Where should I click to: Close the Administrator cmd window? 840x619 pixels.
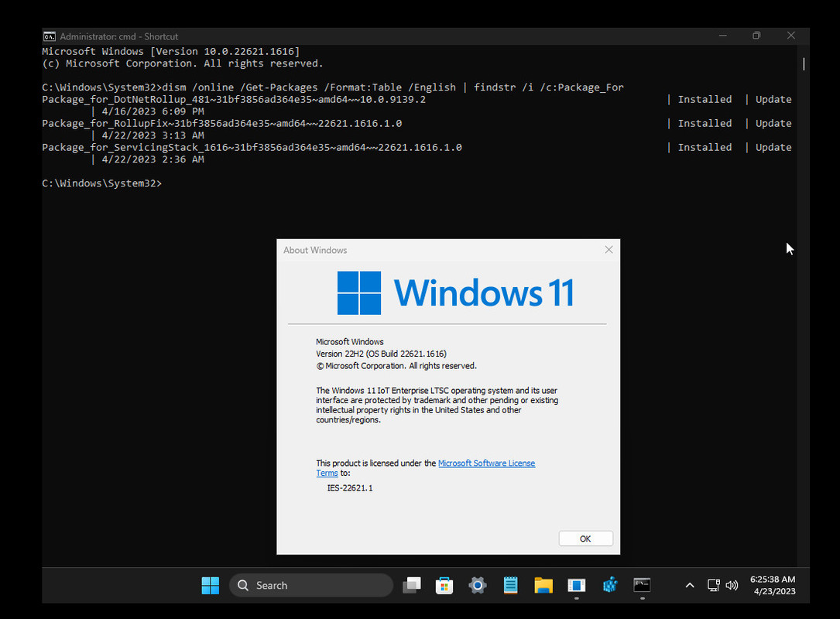point(790,36)
